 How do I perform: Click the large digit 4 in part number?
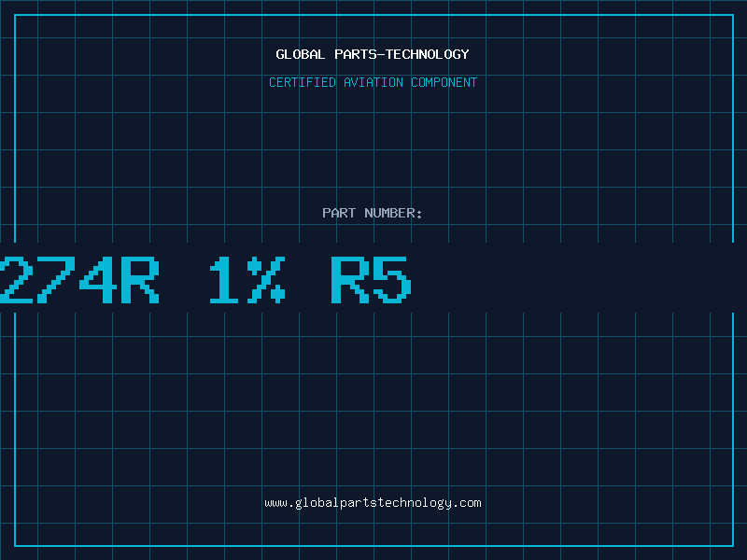pyautogui.click(x=98, y=280)
